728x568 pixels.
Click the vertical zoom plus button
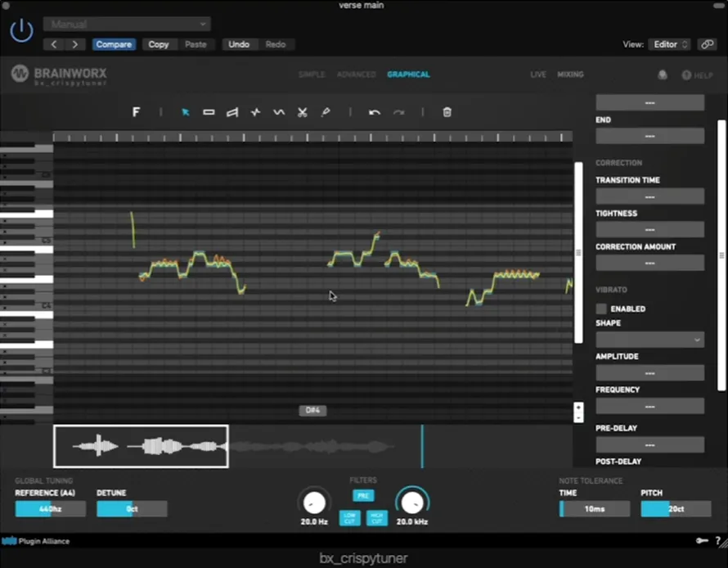[578, 408]
